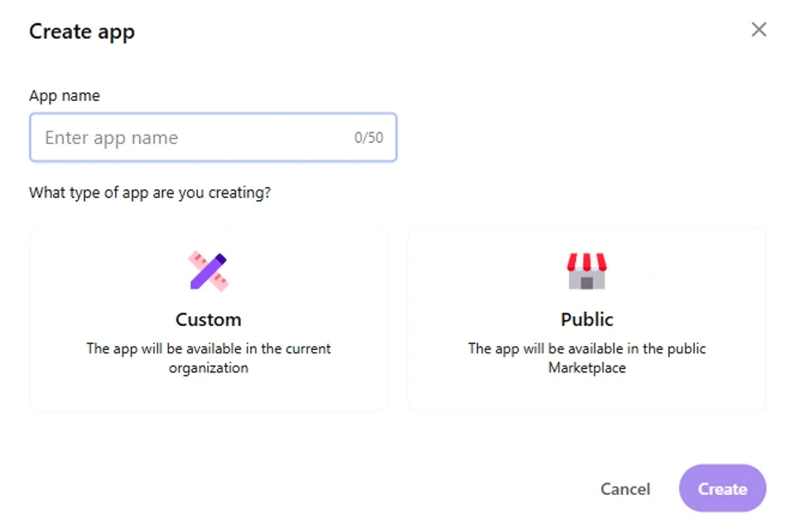Click inside the Enter app name field
795x532 pixels.
coord(166,137)
